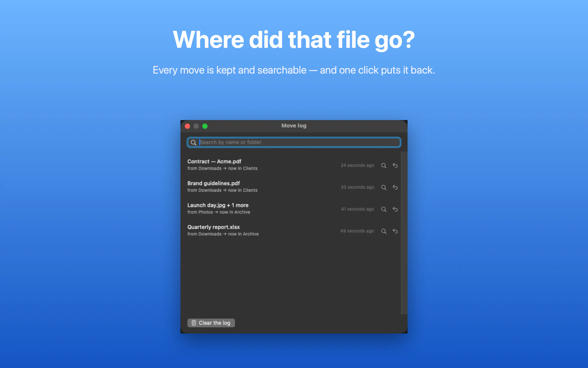Reveal Launch day.jpg with its magnifier icon
This screenshot has width=588, height=368.
coord(384,209)
